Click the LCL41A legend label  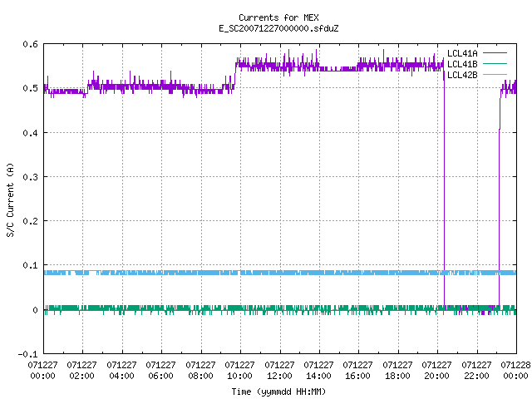[462, 53]
